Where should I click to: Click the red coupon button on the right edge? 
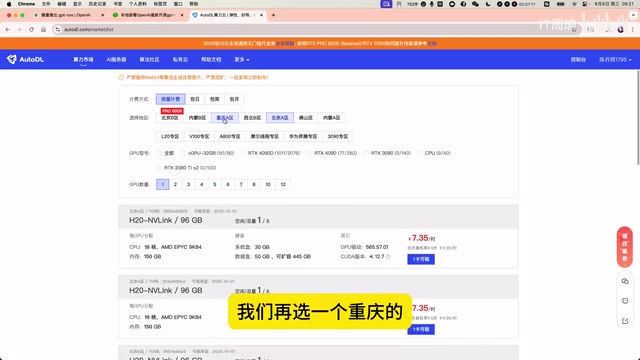[x=624, y=247]
